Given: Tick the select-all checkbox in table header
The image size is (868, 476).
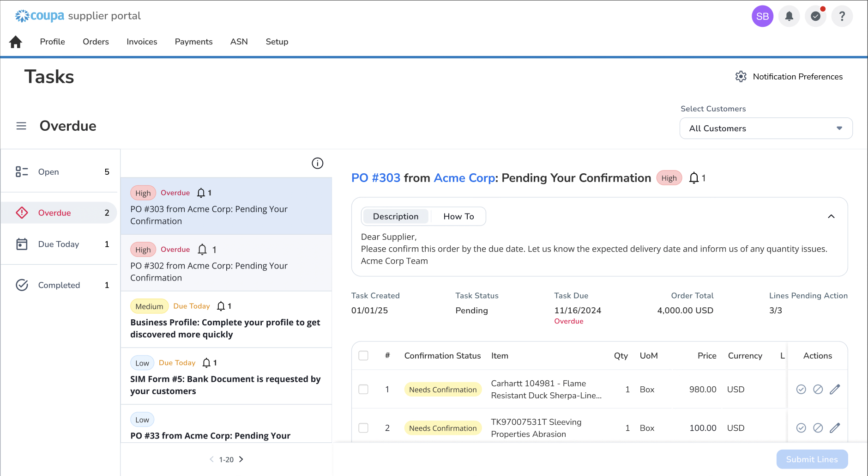Looking at the screenshot, I should click(363, 356).
